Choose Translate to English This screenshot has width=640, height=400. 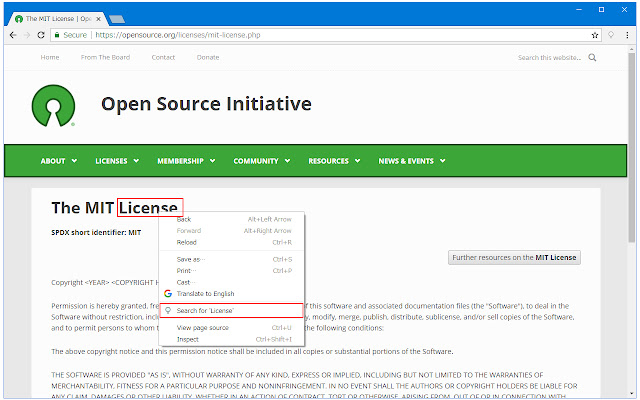click(231, 293)
